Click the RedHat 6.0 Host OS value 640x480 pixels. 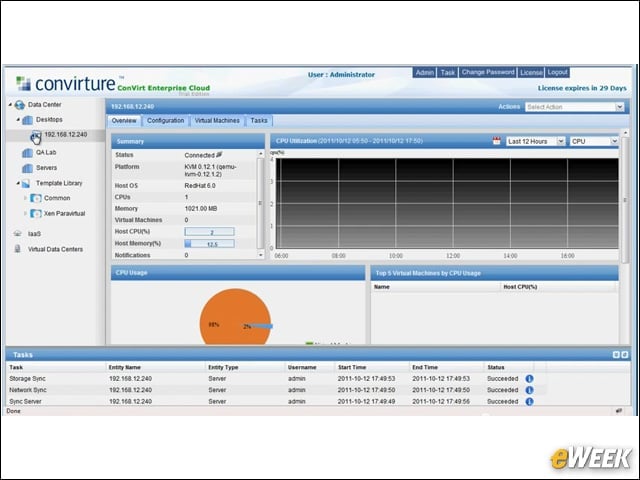(200, 186)
